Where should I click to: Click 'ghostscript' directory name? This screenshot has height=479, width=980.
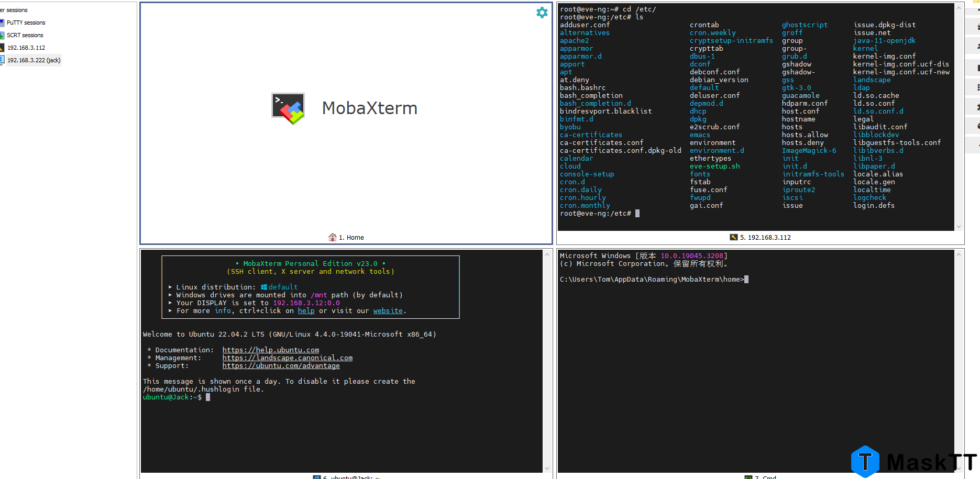tap(805, 25)
